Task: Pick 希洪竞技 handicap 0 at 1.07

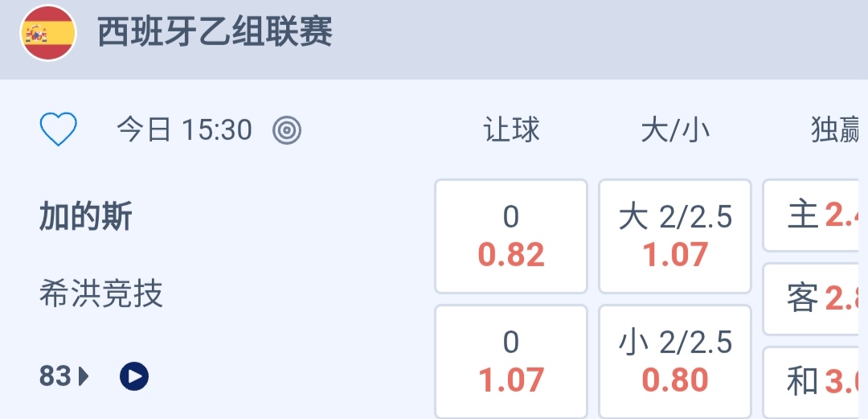Action: (x=511, y=362)
